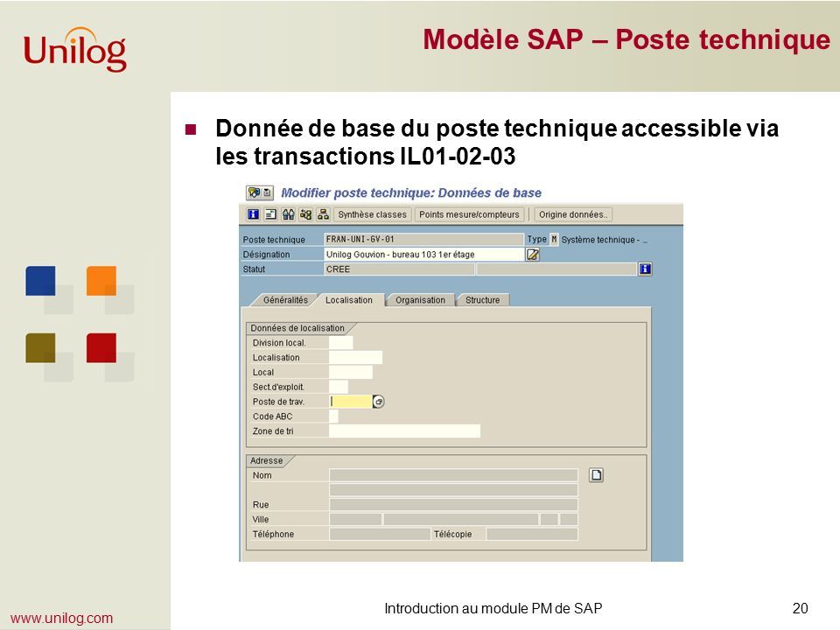
Task: Click the Rue address field
Action: 454,505
